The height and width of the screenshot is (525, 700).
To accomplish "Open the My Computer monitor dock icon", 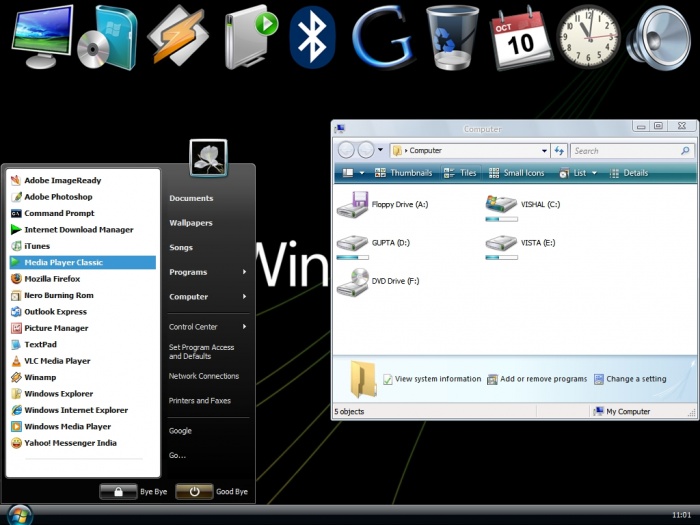I will (x=42, y=37).
